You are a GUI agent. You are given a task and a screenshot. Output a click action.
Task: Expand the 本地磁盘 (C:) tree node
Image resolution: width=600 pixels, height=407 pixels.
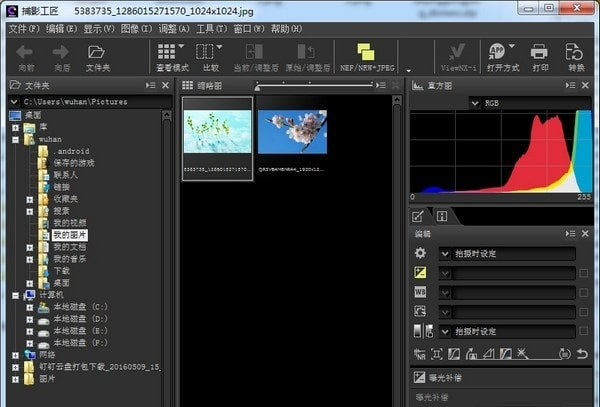pos(30,306)
